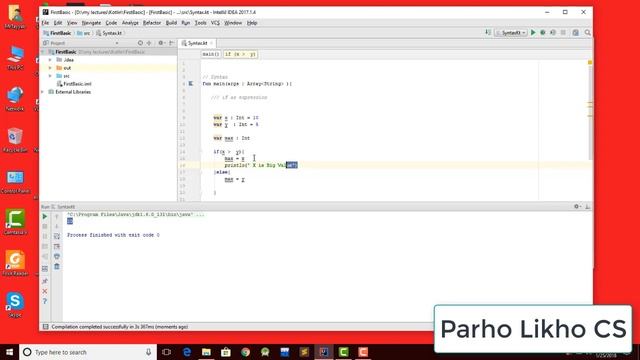Stop the process from the main toolbar
The height and width of the screenshot is (360, 640).
[563, 33]
